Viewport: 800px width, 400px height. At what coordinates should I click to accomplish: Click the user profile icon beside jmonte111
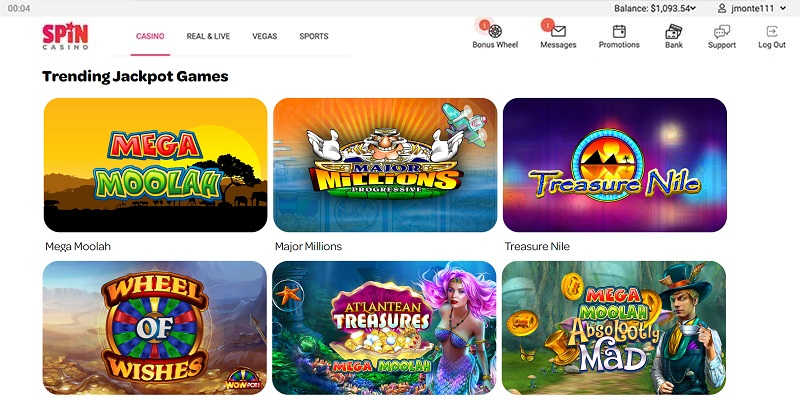[x=721, y=8]
